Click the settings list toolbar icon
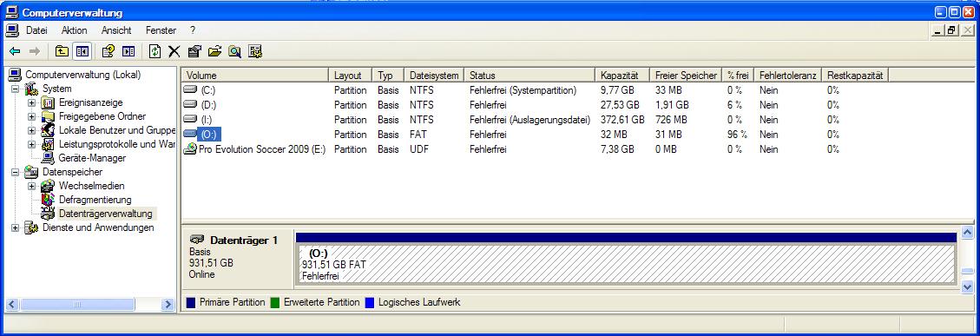Image resolution: width=980 pixels, height=336 pixels. point(254,51)
